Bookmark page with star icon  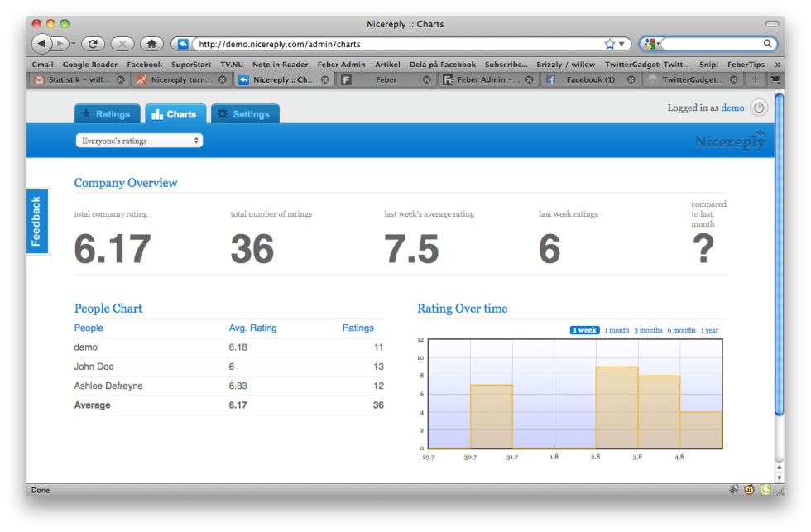point(610,44)
